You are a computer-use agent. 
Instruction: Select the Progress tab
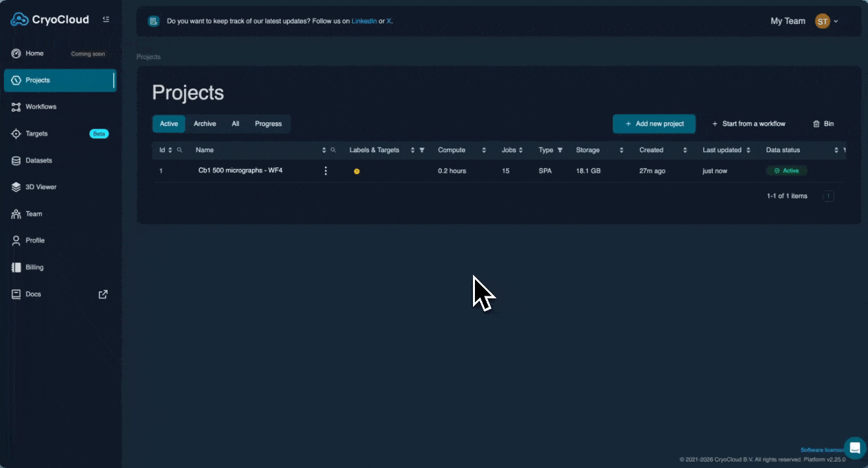(x=268, y=123)
